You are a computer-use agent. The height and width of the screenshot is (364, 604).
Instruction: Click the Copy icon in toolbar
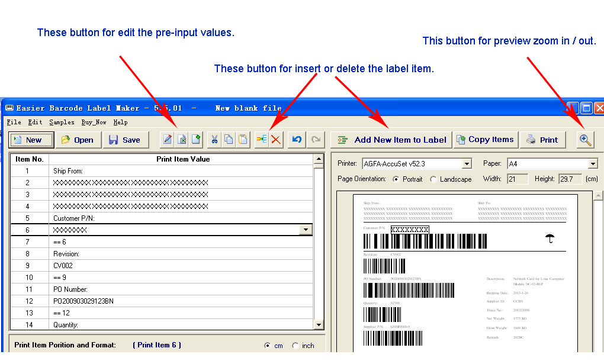point(229,140)
